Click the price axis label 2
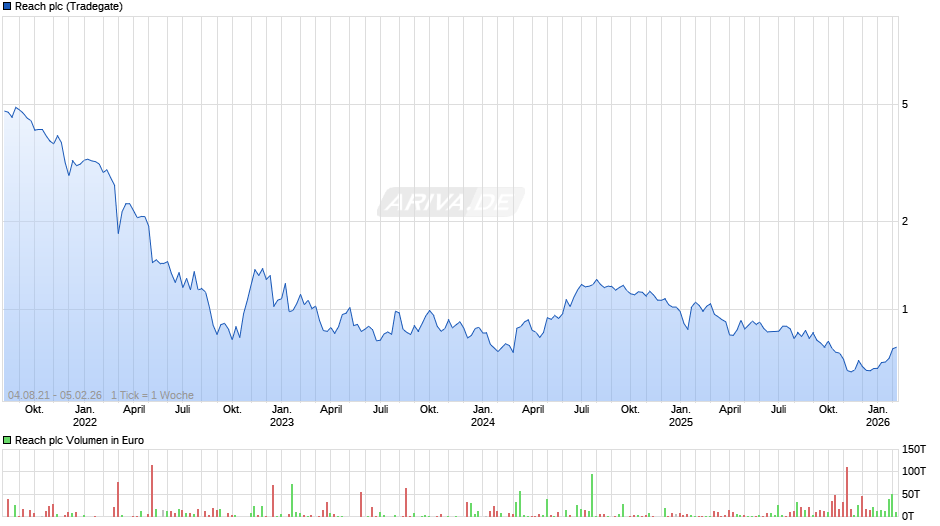Image resolution: width=940 pixels, height=526 pixels. pyautogui.click(x=905, y=221)
